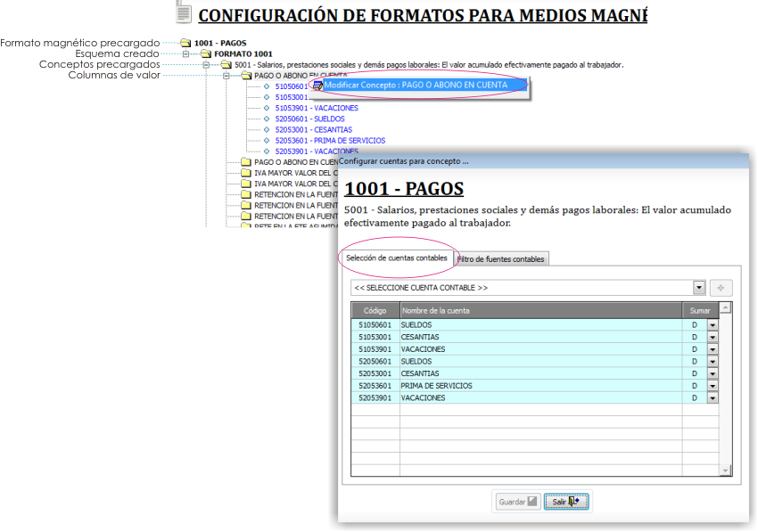
Task: Switch to Filtro de fuentes contables tab
Action: (x=501, y=259)
